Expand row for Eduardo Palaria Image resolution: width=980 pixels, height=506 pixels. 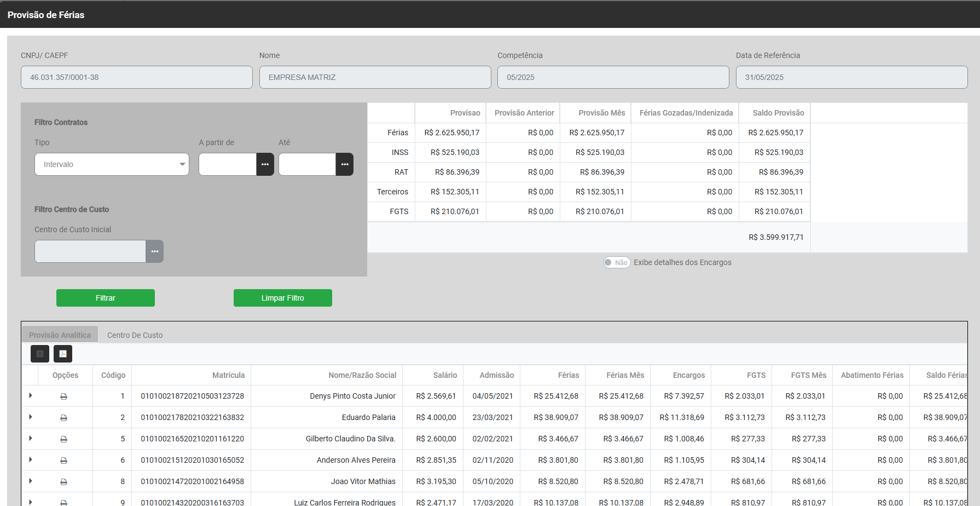tap(31, 417)
